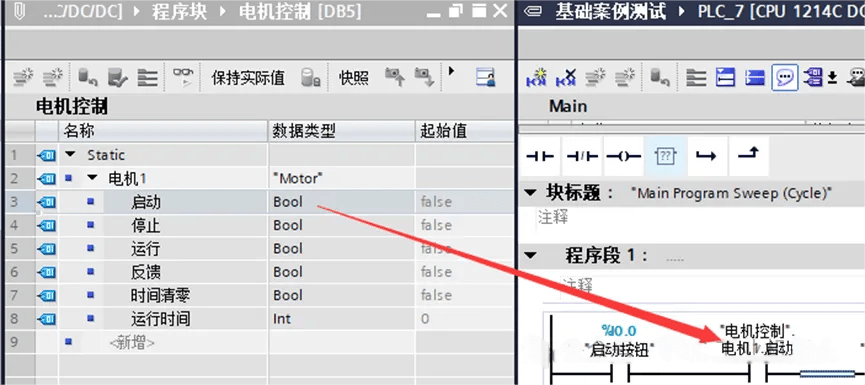Collapse the 电机1 struct node

92,178
